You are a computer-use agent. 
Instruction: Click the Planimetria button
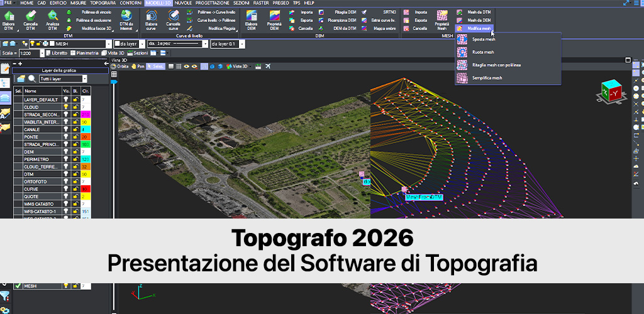click(85, 53)
